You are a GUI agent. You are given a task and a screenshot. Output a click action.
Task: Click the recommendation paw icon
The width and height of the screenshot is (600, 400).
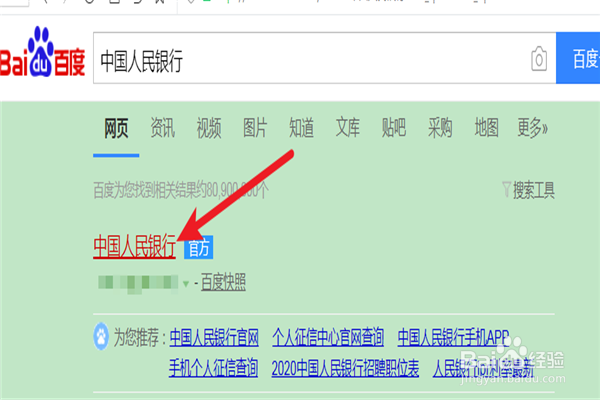tap(101, 337)
